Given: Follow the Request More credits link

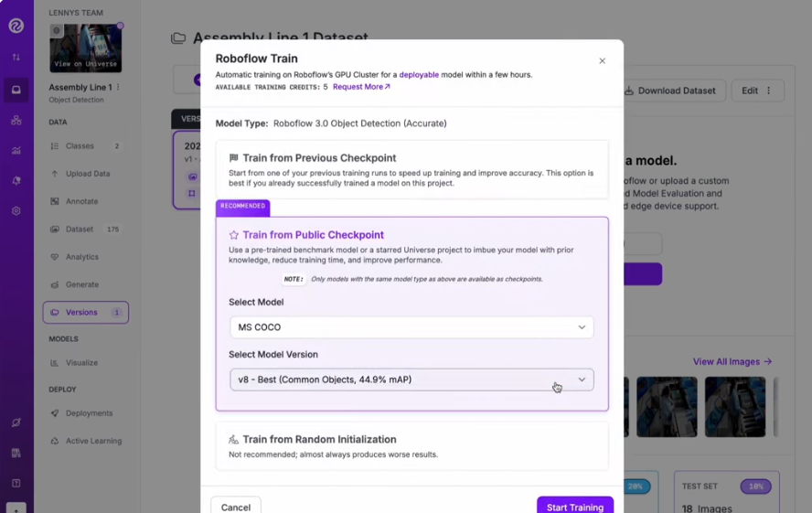Looking at the screenshot, I should (x=361, y=87).
